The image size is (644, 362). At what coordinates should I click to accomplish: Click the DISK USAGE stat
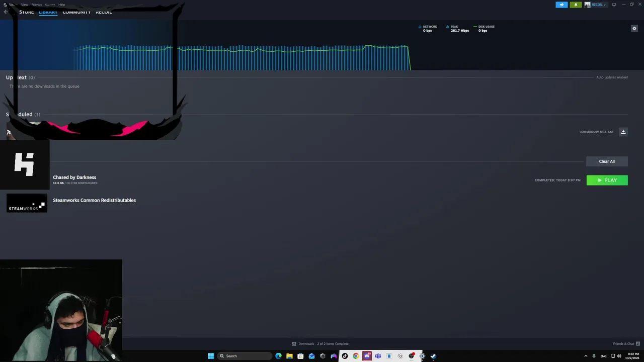[x=484, y=29]
